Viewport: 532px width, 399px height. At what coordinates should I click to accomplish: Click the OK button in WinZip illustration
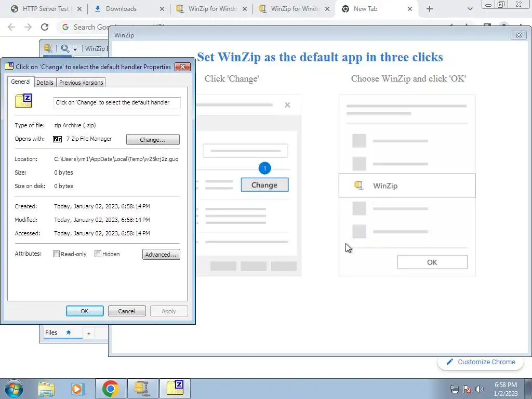tap(432, 262)
